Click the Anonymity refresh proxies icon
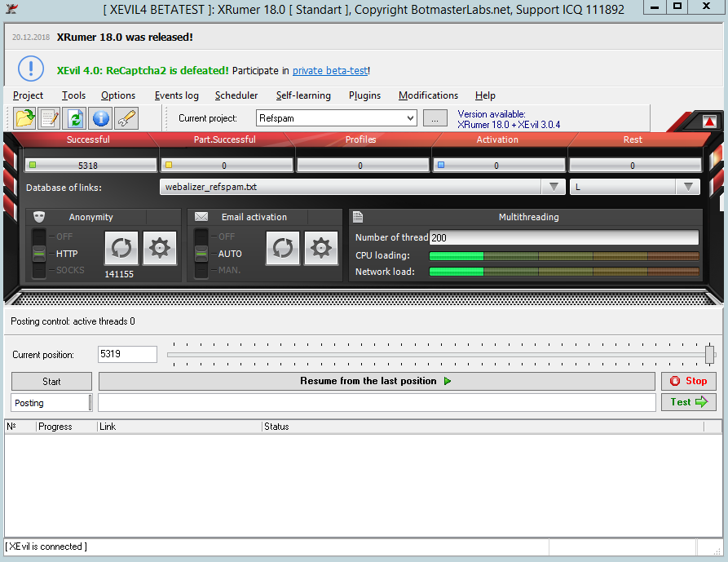Image resolution: width=728 pixels, height=562 pixels. click(121, 248)
